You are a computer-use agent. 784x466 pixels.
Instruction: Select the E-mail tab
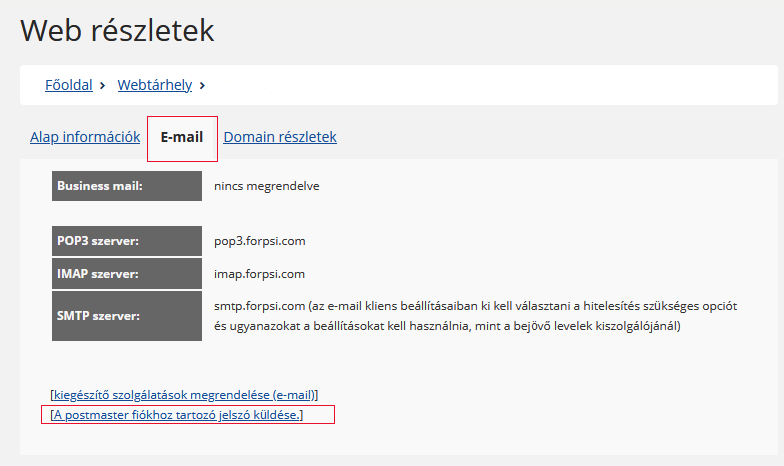click(x=182, y=137)
